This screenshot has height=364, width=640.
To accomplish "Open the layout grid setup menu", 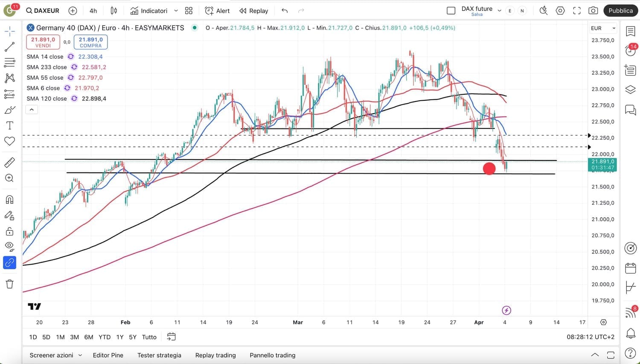I will pyautogui.click(x=189, y=11).
